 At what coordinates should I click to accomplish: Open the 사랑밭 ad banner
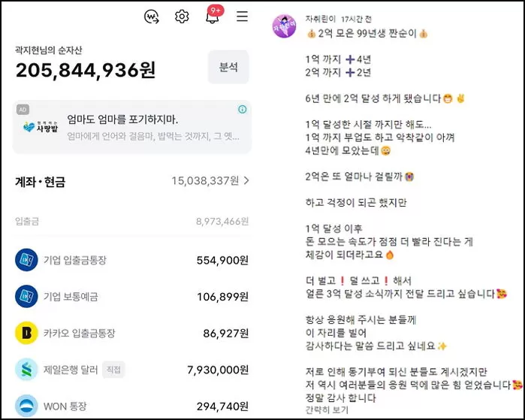click(132, 128)
